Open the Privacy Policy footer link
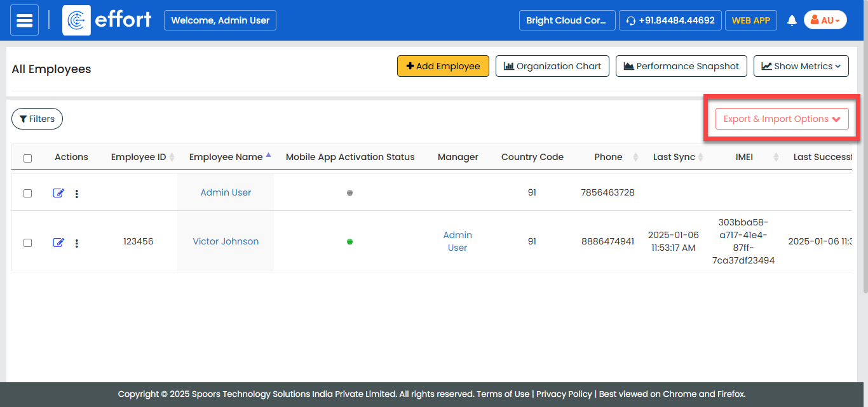The width and height of the screenshot is (868, 407). click(x=564, y=394)
